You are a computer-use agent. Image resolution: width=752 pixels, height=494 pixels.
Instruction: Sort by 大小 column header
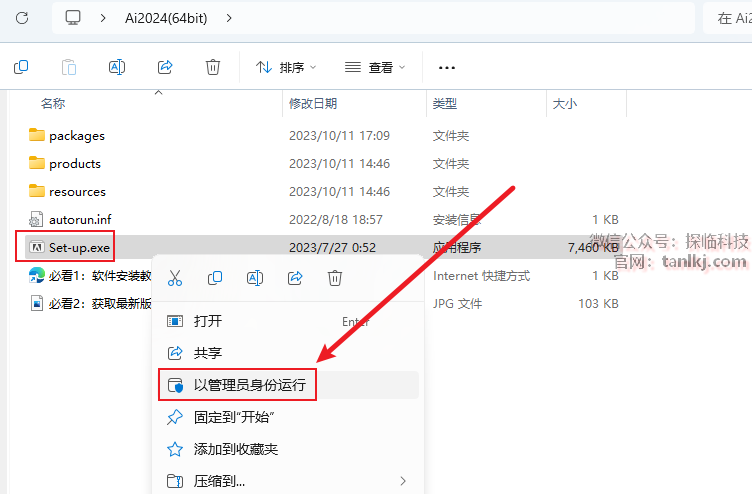click(x=564, y=104)
